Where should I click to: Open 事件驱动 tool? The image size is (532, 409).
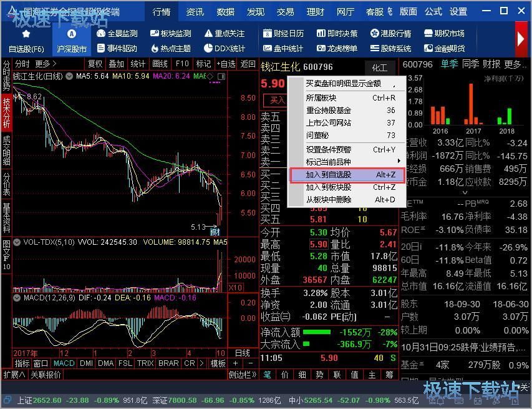(117, 48)
